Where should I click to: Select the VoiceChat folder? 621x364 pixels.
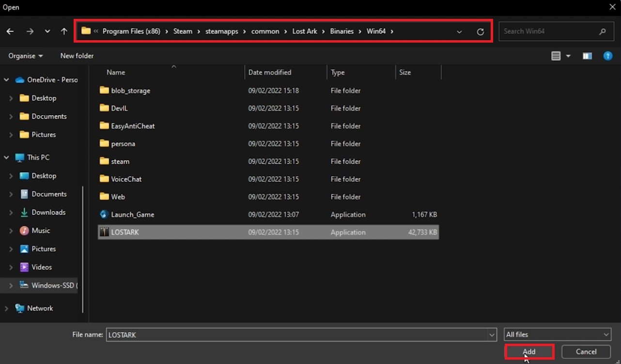pyautogui.click(x=126, y=179)
